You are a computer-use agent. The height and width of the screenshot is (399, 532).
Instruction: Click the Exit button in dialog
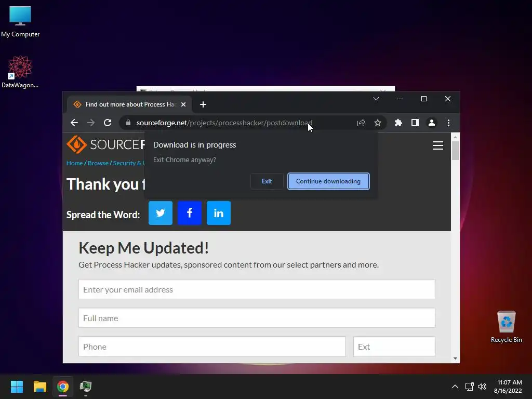[267, 181]
